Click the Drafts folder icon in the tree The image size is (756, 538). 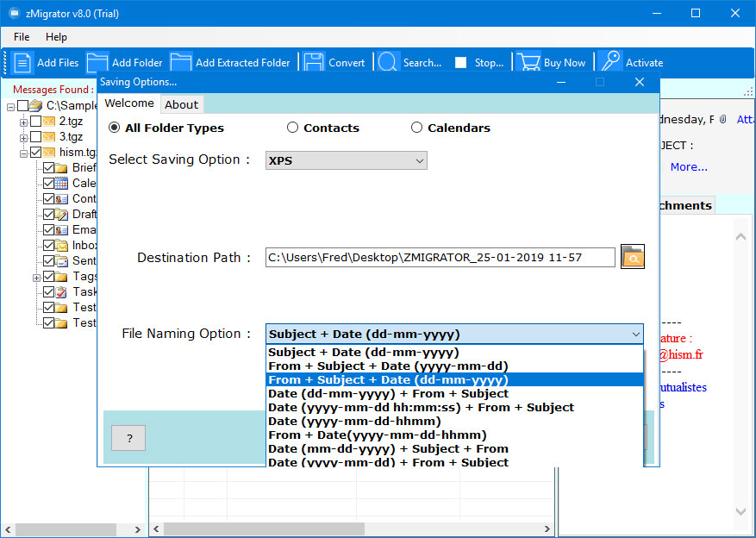61,214
